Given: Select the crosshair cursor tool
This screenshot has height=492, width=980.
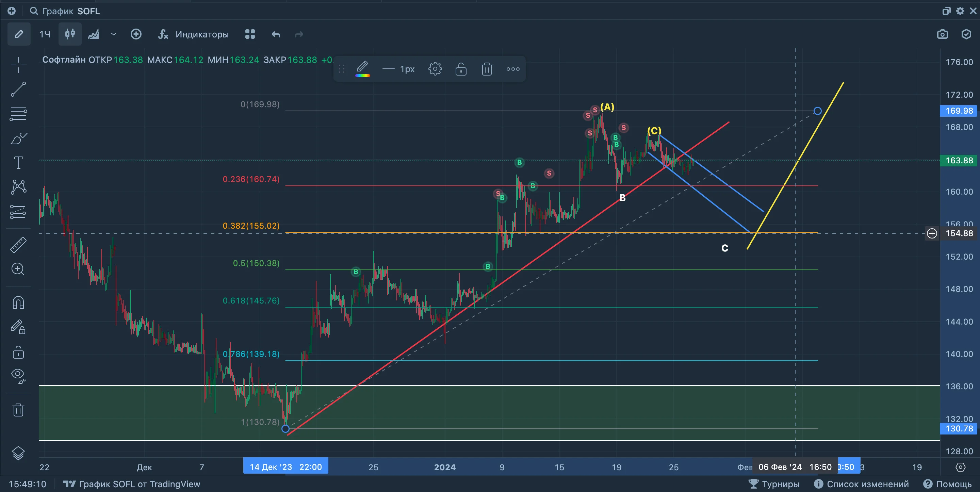Looking at the screenshot, I should [x=18, y=65].
